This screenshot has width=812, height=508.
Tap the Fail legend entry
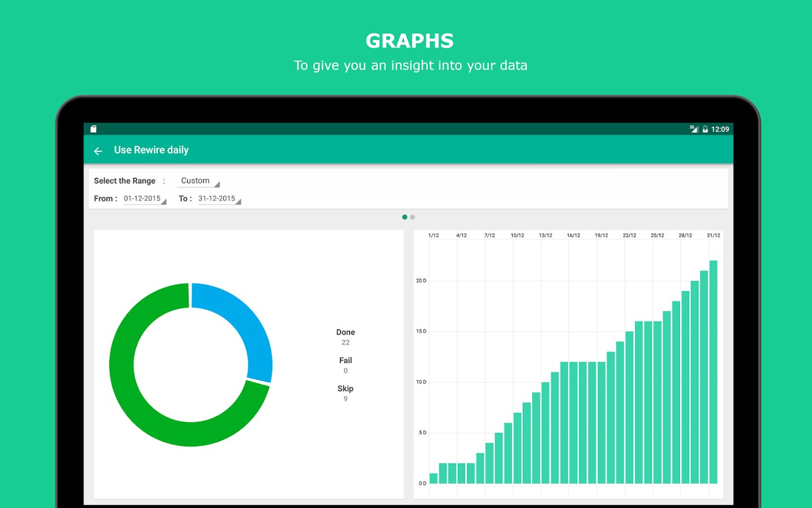point(345,365)
